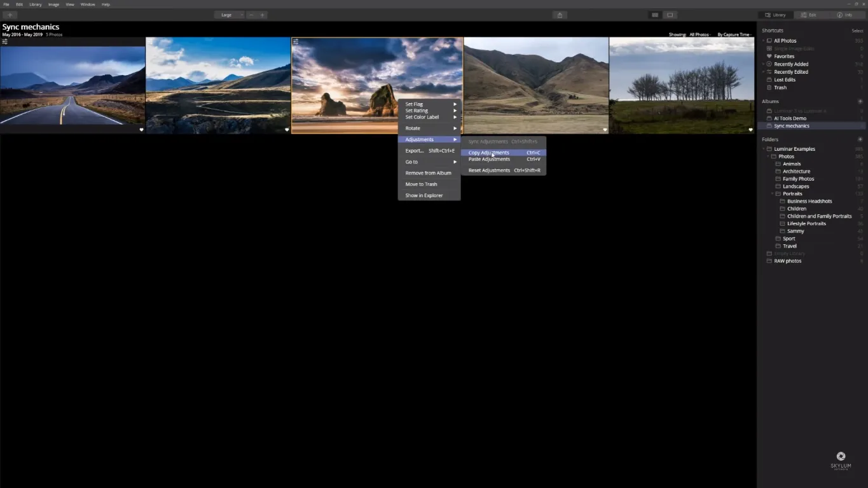Click Select button in Shortcuts header
This screenshot has height=488, width=868.
click(857, 31)
